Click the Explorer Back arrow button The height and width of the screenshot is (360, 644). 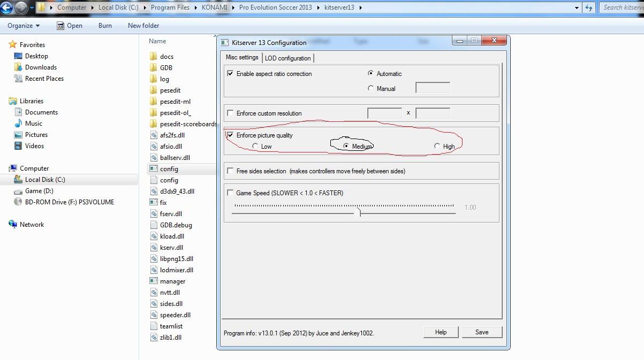pyautogui.click(x=6, y=7)
